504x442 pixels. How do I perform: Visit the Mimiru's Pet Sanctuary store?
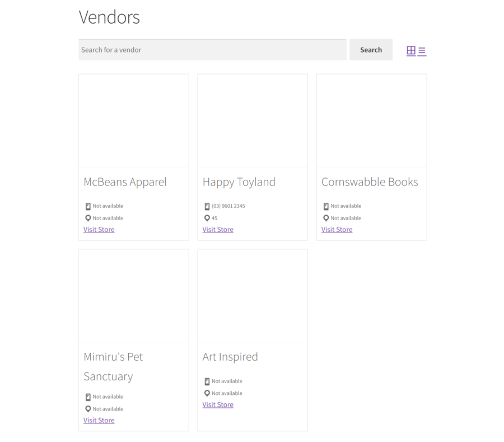[x=99, y=420]
